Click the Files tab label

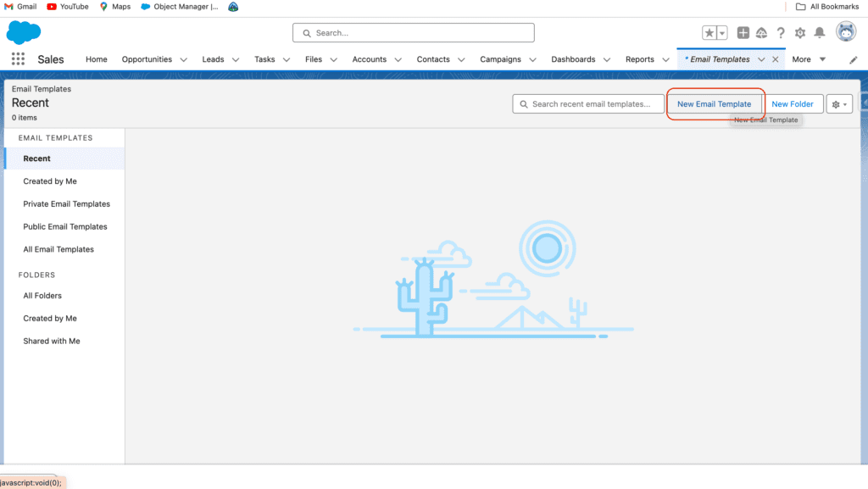click(x=314, y=59)
